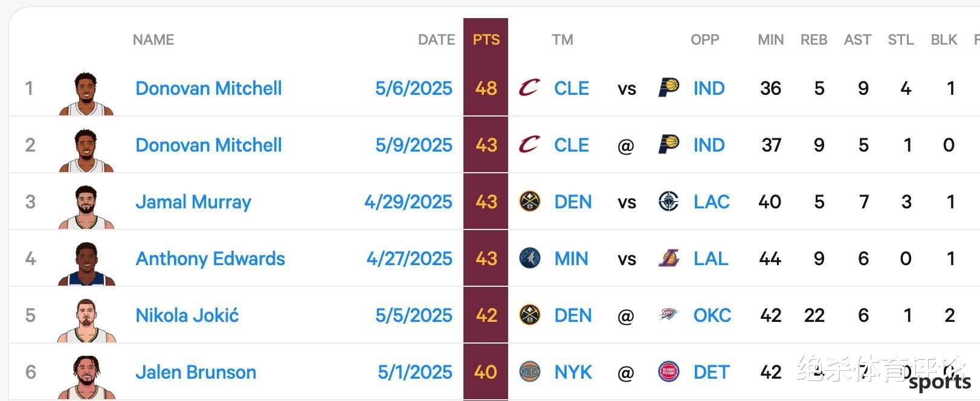Open the 5/5/2025 game date link
Screen dimensions: 980x401
point(414,315)
